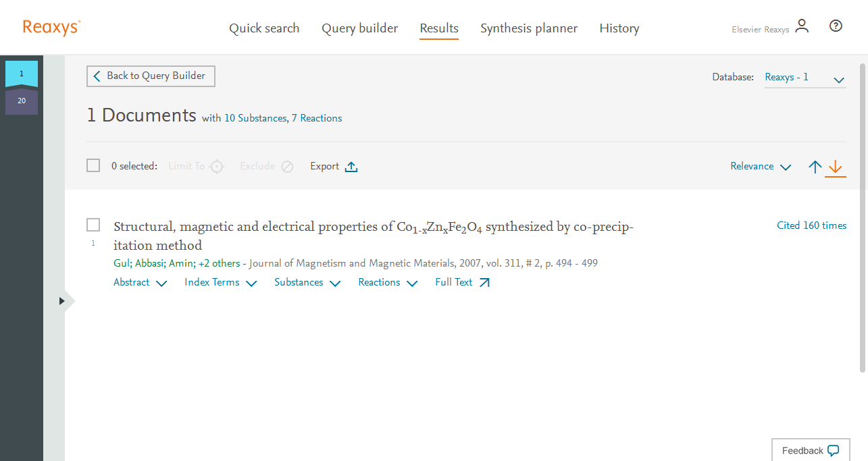Check the select-all documents checkbox
Image resolution: width=868 pixels, height=461 pixels.
click(93, 165)
